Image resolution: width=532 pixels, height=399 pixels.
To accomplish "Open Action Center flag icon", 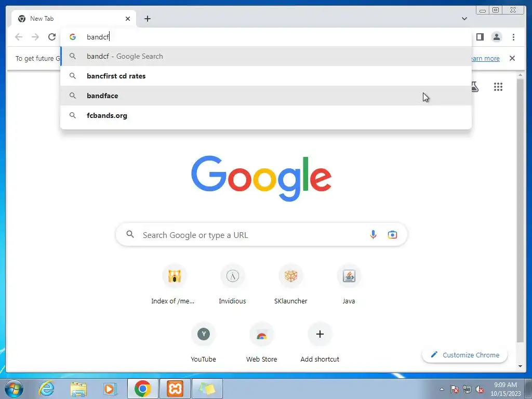I will pos(455,389).
